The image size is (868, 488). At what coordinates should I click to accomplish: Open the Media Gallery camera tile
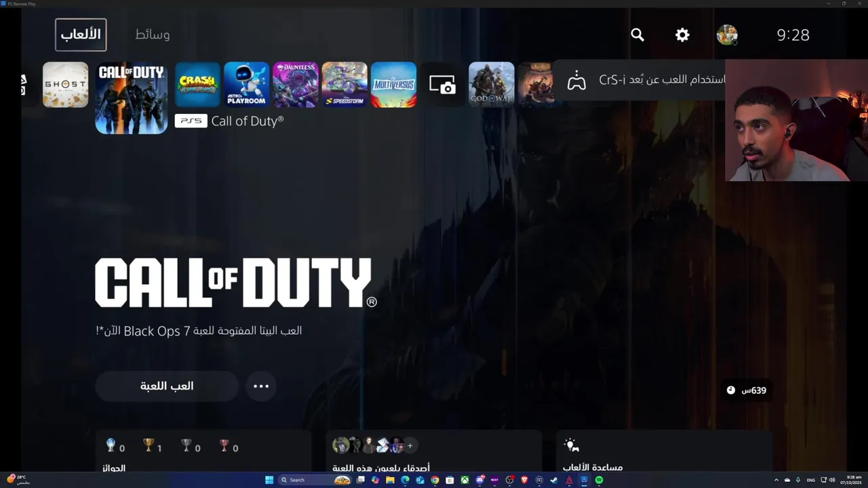click(x=443, y=85)
